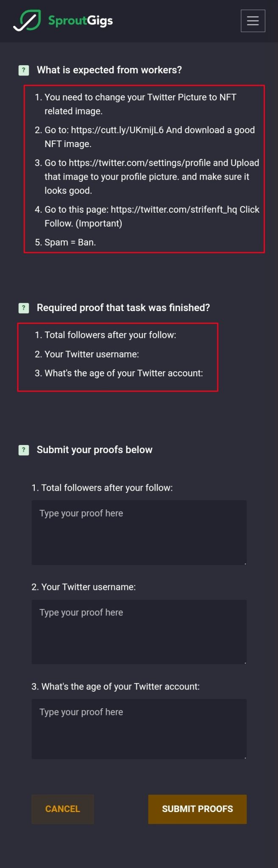278x868 pixels.
Task: Open the hamburger navigation menu
Action: [x=253, y=21]
